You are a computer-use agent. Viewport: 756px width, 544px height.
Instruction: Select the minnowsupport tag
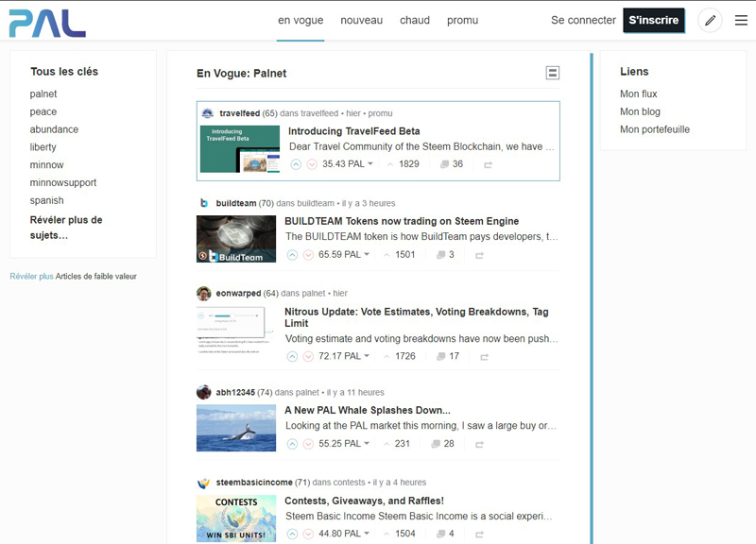63,182
